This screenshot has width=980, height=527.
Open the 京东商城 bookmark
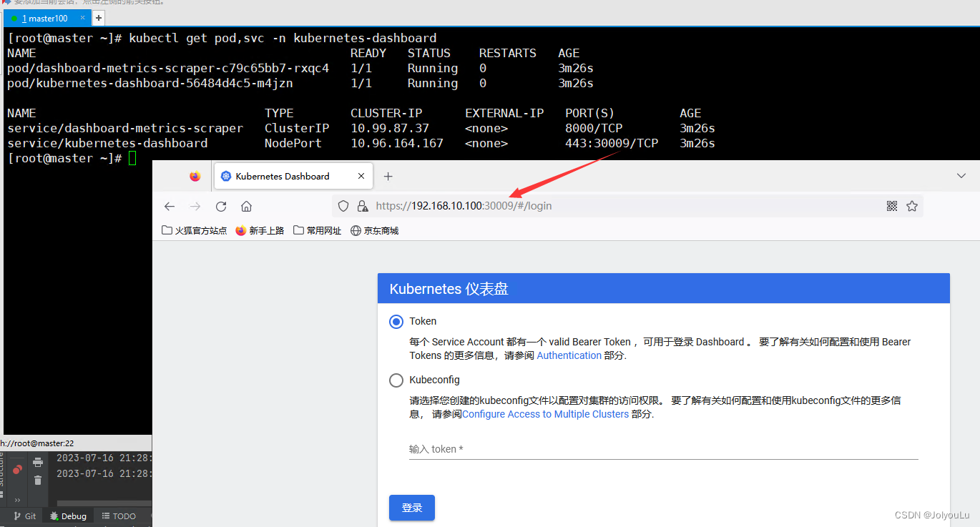[x=374, y=230]
